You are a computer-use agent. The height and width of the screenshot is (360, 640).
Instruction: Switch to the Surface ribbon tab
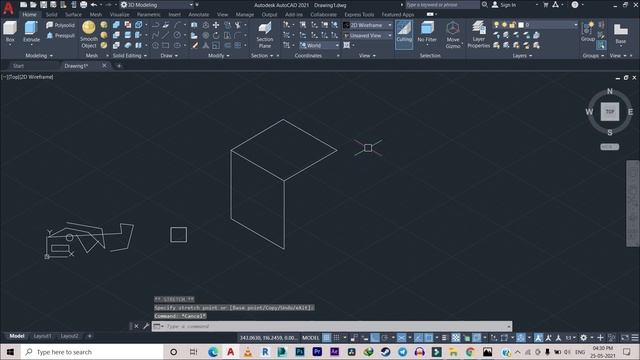(x=73, y=14)
